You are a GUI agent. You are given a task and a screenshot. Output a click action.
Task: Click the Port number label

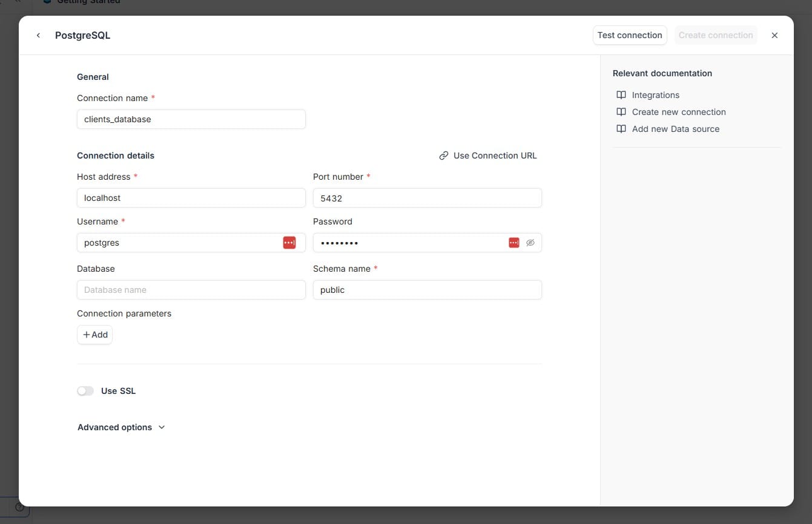(338, 177)
